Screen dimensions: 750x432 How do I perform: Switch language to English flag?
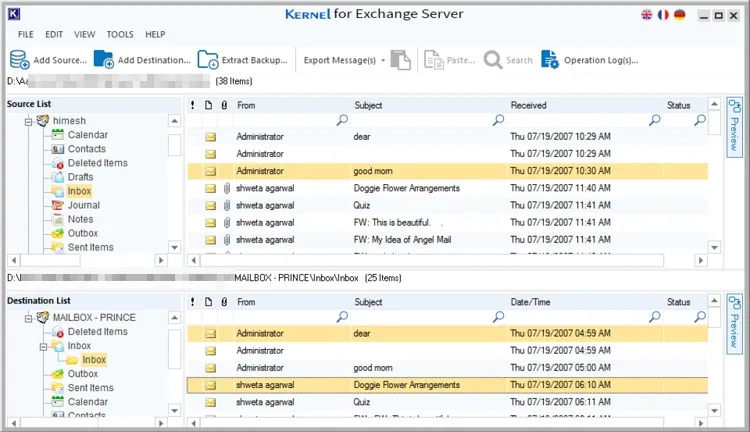click(647, 15)
